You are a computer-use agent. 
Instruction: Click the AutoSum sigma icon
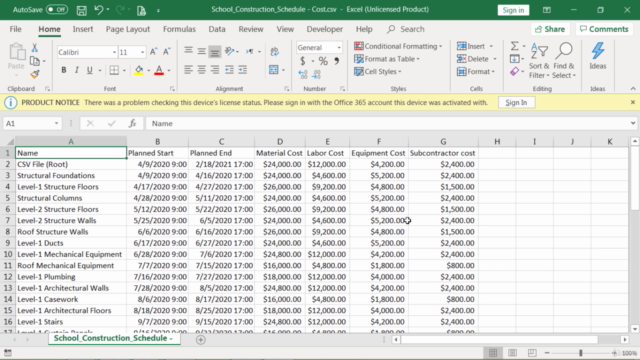tap(515, 46)
